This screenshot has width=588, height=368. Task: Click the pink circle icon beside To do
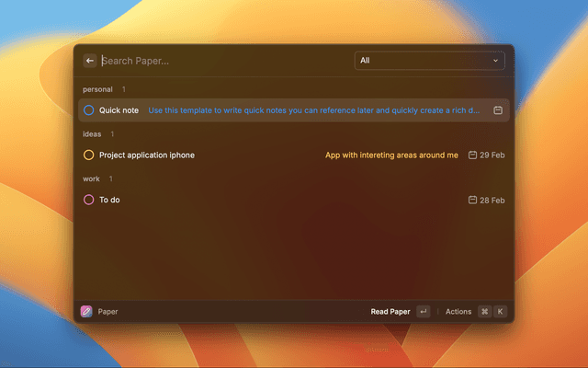(x=89, y=200)
